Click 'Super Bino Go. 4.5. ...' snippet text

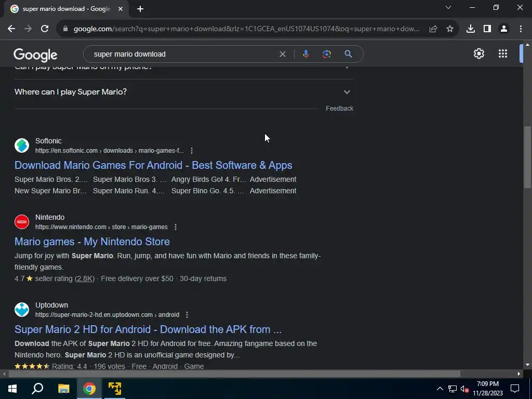coord(208,191)
